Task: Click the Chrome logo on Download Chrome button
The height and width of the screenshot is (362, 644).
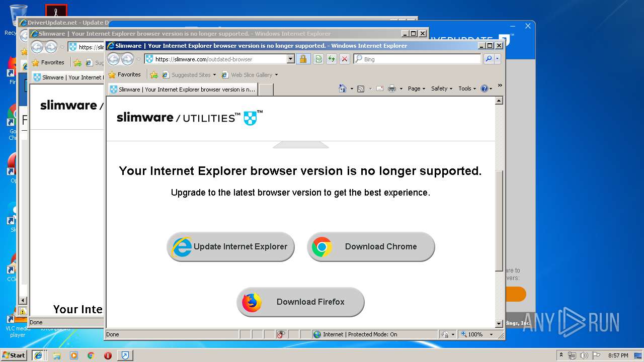Action: click(321, 247)
